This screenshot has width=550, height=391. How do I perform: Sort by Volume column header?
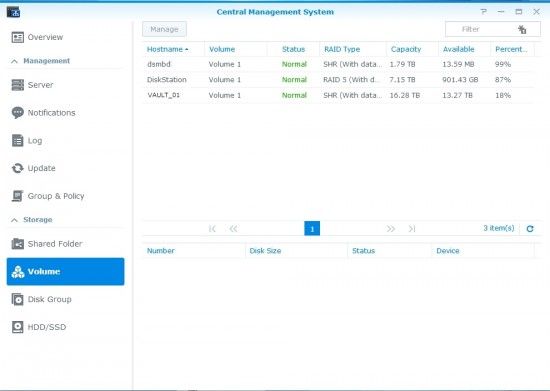tap(222, 49)
